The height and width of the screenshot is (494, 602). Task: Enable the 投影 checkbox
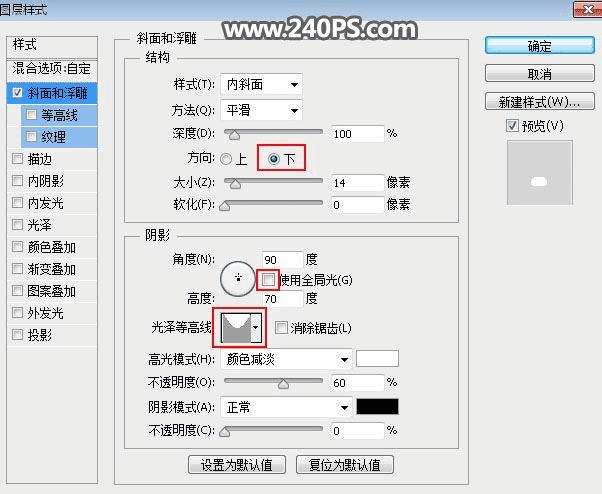pos(17,334)
